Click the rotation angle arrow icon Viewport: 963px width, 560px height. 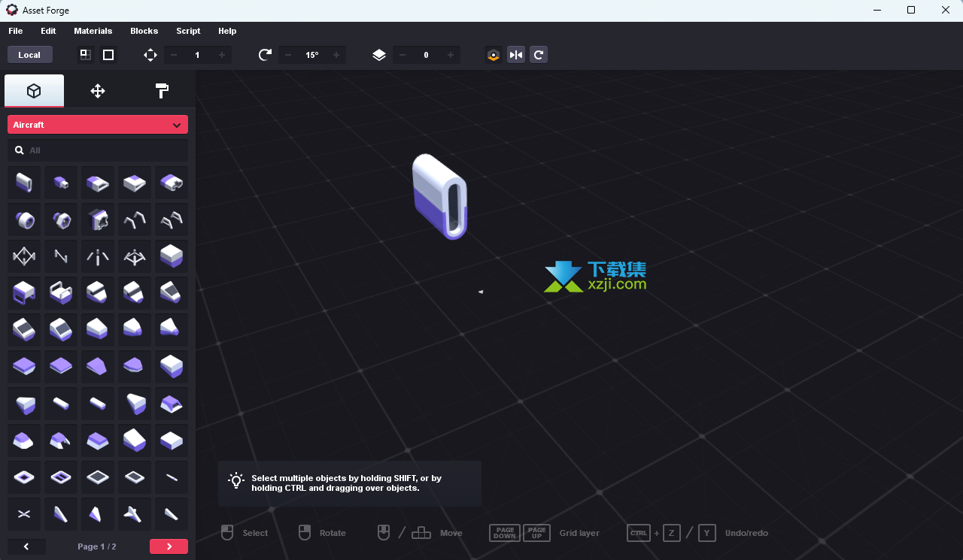click(265, 55)
